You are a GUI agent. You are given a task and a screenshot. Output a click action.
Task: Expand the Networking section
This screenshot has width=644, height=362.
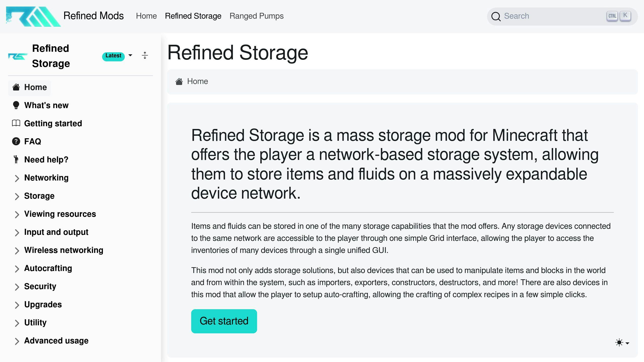16,178
